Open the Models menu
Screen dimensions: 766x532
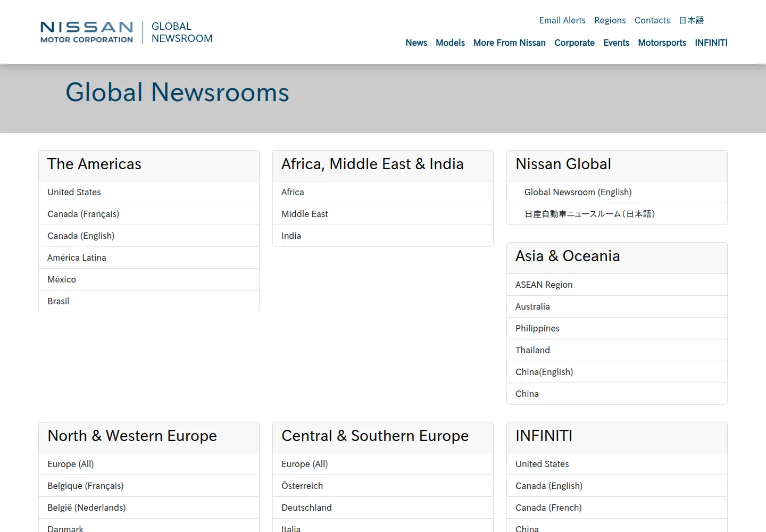pos(450,43)
